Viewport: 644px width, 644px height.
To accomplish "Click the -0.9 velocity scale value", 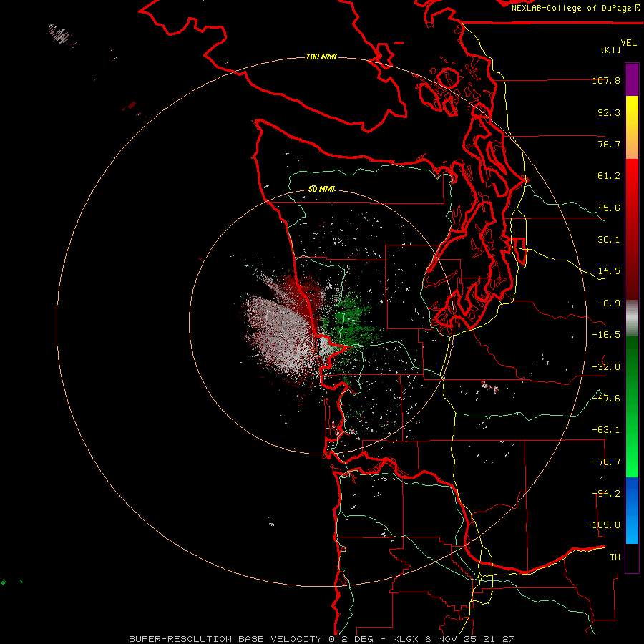I will (609, 303).
